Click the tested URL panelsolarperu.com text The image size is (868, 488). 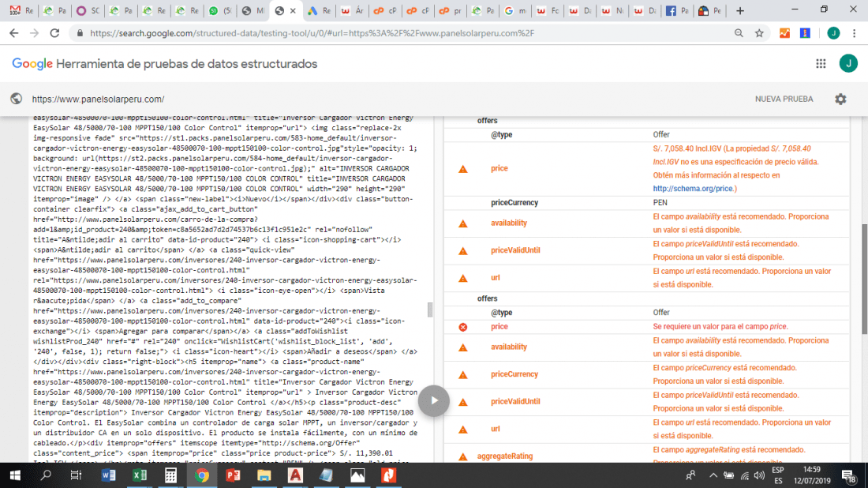click(x=98, y=99)
